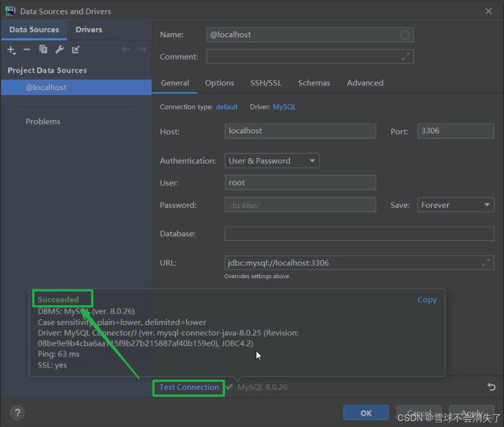
Task: Click the green check mark beside Test Connection
Action: tap(229, 387)
